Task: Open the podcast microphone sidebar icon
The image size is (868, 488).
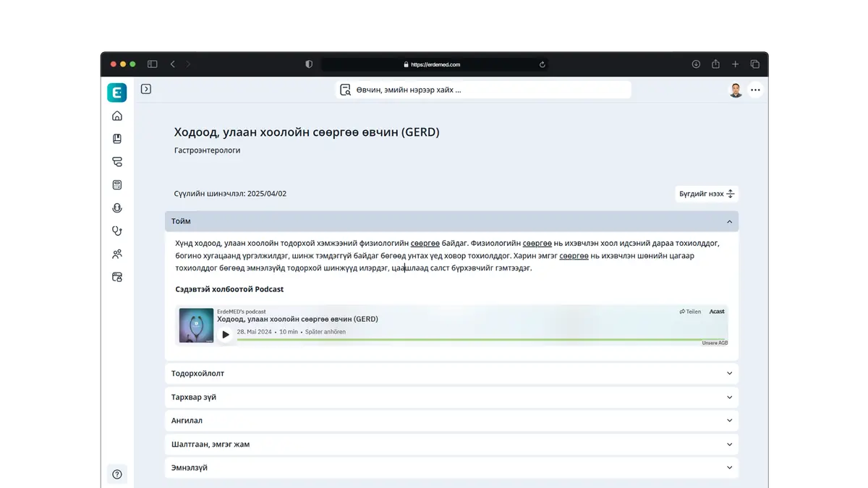Action: tap(117, 208)
